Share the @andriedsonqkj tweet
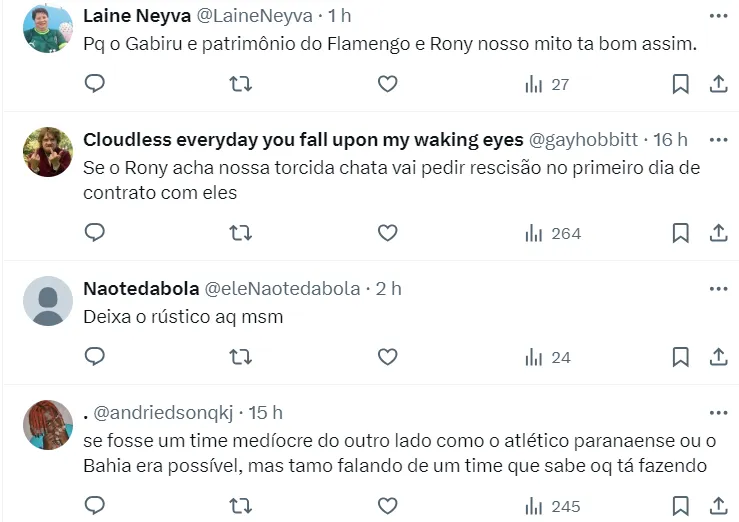Screen dimensions: 739x522 click(718, 505)
